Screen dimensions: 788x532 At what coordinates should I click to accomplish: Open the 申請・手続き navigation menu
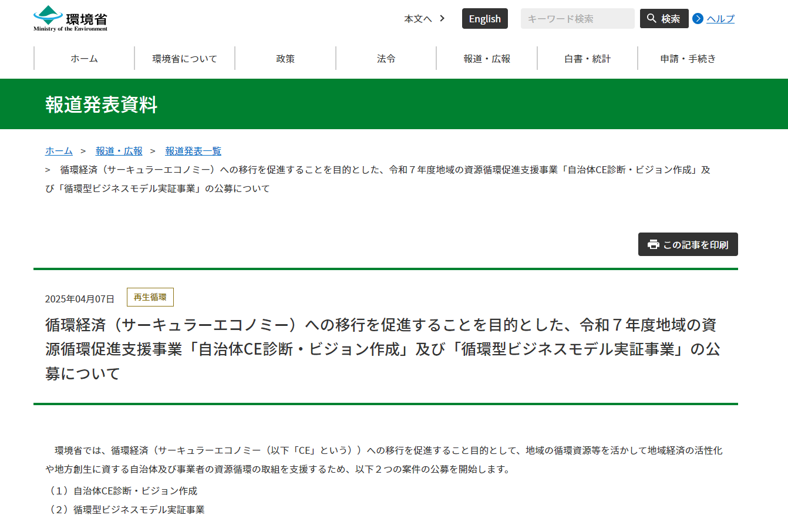(688, 59)
